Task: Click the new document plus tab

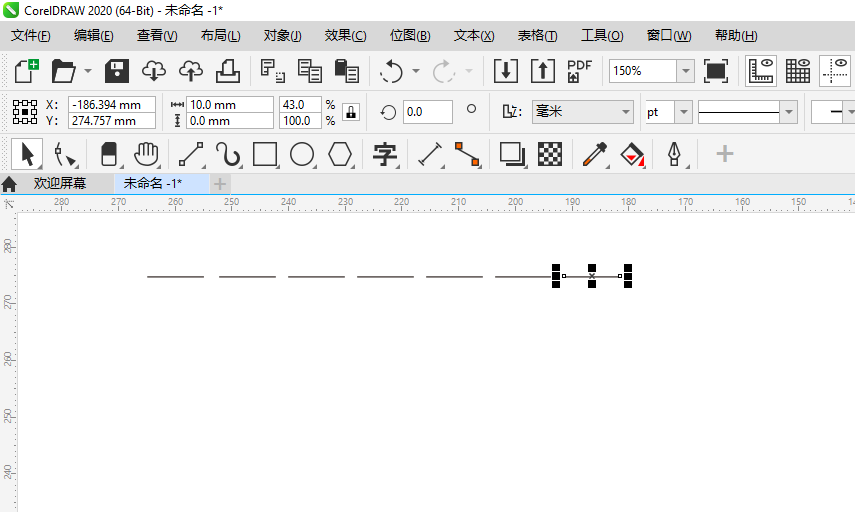Action: coord(220,184)
